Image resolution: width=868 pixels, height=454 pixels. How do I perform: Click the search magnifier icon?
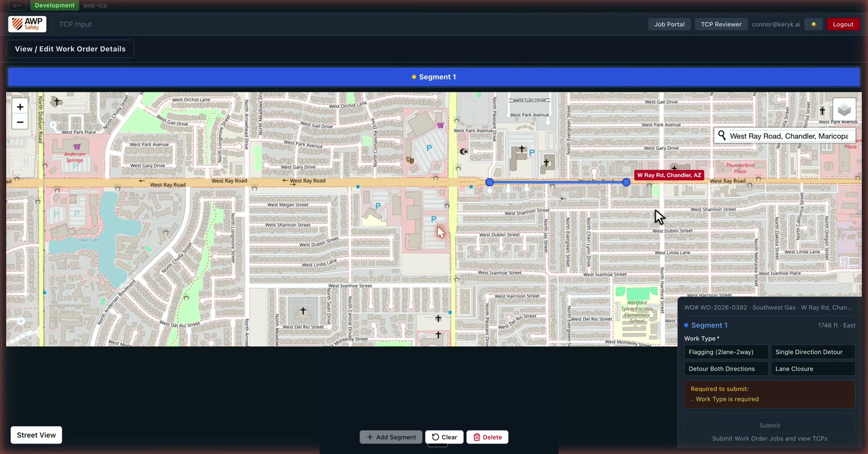[722, 135]
